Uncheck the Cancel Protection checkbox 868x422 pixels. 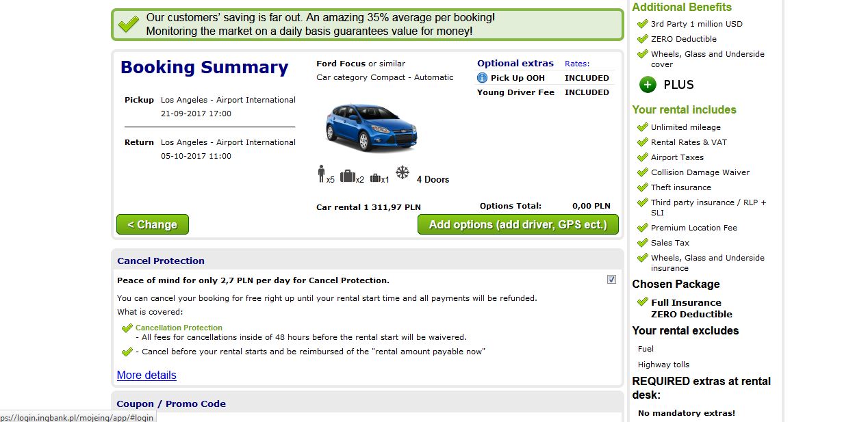pos(611,279)
